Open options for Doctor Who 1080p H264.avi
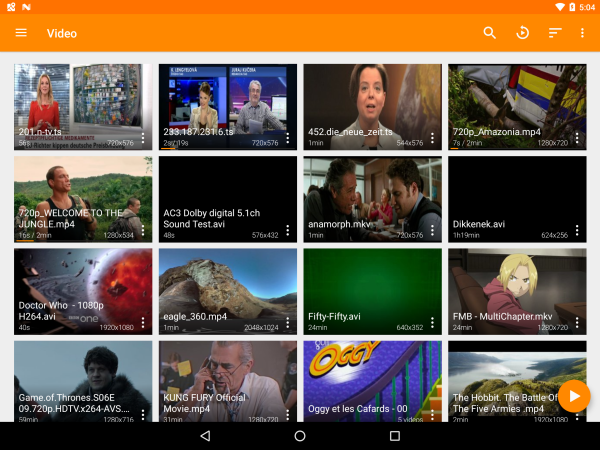 pos(143,323)
